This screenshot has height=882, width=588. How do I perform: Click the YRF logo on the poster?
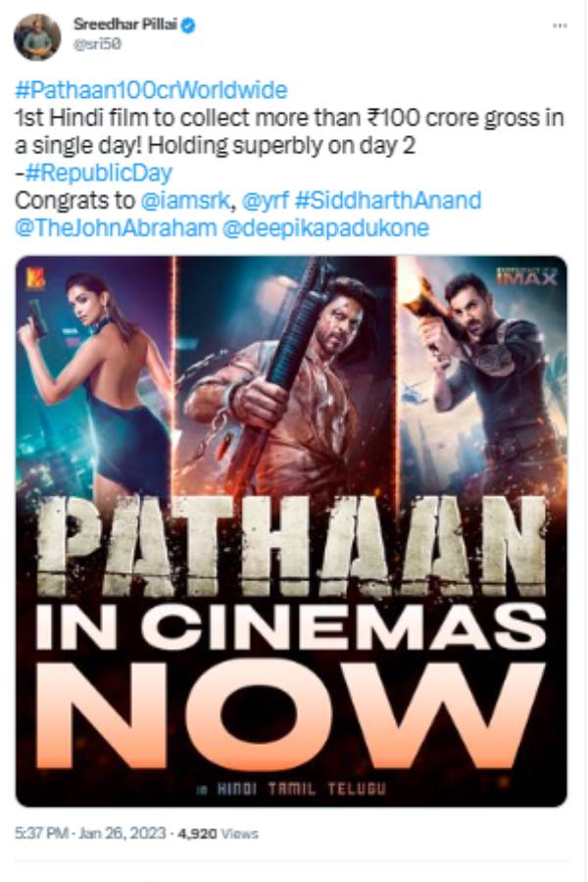tap(35, 279)
